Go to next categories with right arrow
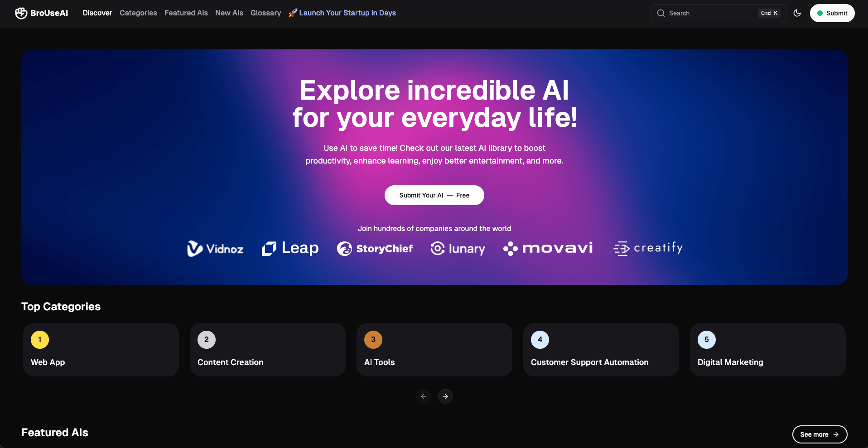 [445, 396]
